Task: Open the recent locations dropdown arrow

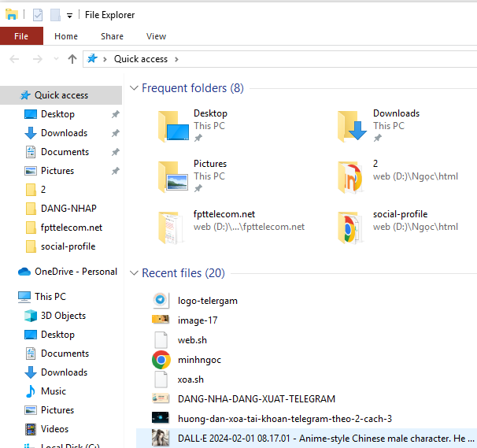Action: coord(56,59)
